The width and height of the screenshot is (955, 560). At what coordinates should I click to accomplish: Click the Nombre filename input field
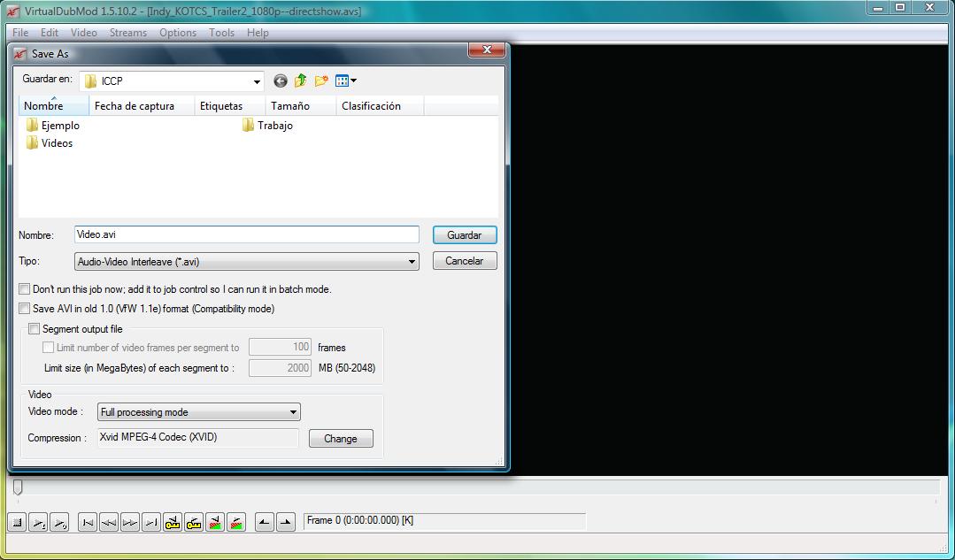tap(247, 235)
